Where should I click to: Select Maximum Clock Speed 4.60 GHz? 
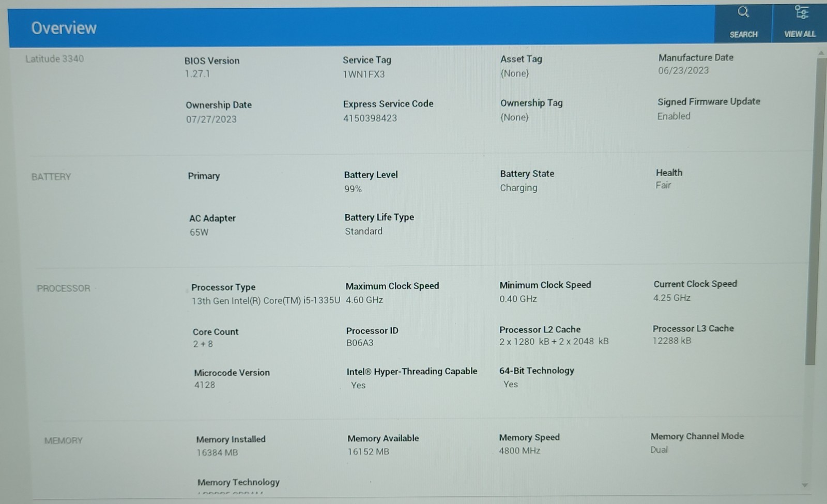pyautogui.click(x=364, y=300)
